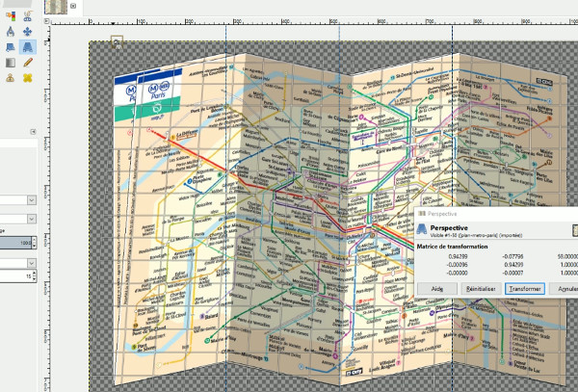Click the ruler corner menu button
578x392 pixels.
47,22
